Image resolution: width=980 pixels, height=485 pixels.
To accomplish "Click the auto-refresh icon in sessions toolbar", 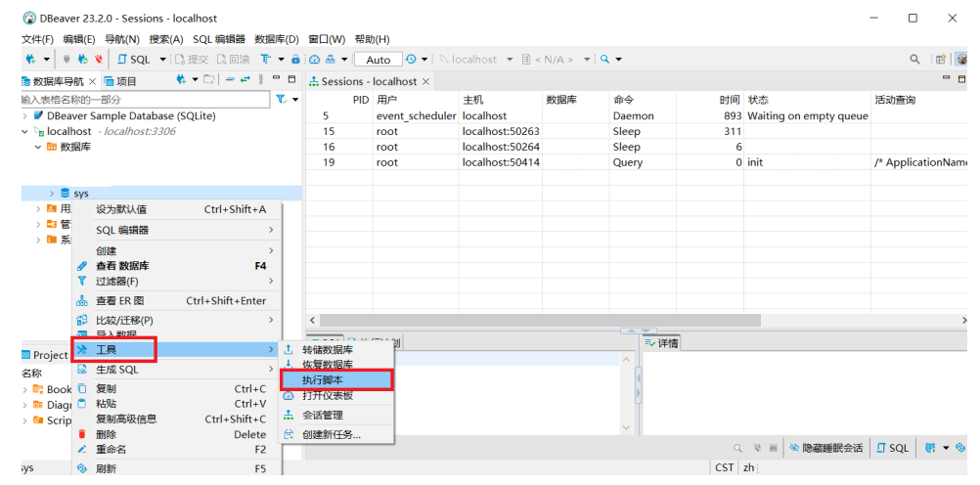I will click(x=930, y=448).
